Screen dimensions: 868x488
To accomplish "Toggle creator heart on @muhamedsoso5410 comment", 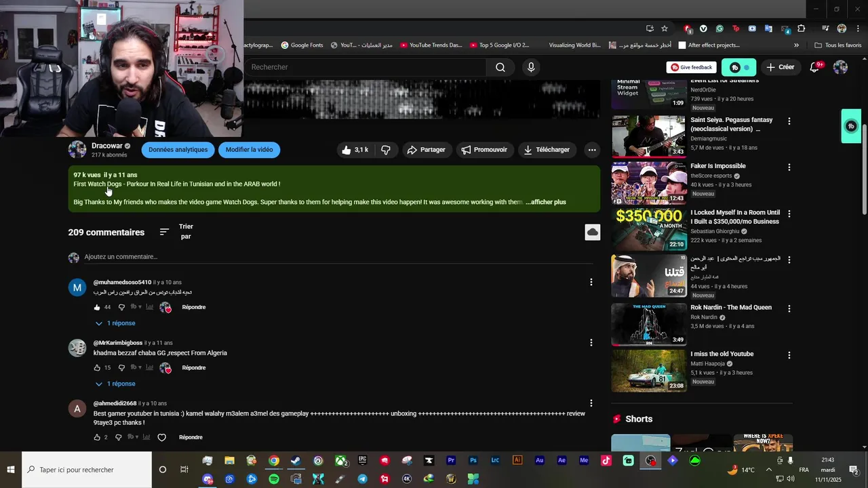I will [x=165, y=308].
